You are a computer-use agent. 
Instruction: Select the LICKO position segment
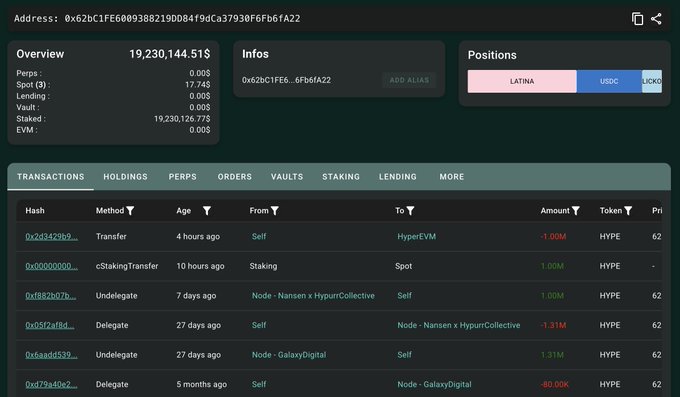point(652,81)
